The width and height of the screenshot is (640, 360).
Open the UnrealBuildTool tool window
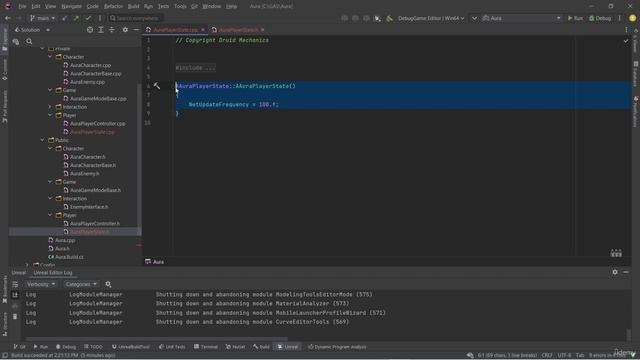131,347
